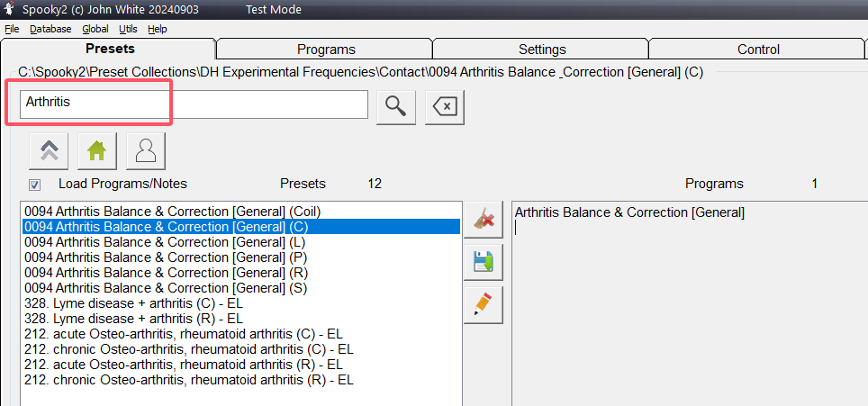Save preset using the floppy disk icon
The width and height of the screenshot is (868, 406).
pyautogui.click(x=483, y=262)
